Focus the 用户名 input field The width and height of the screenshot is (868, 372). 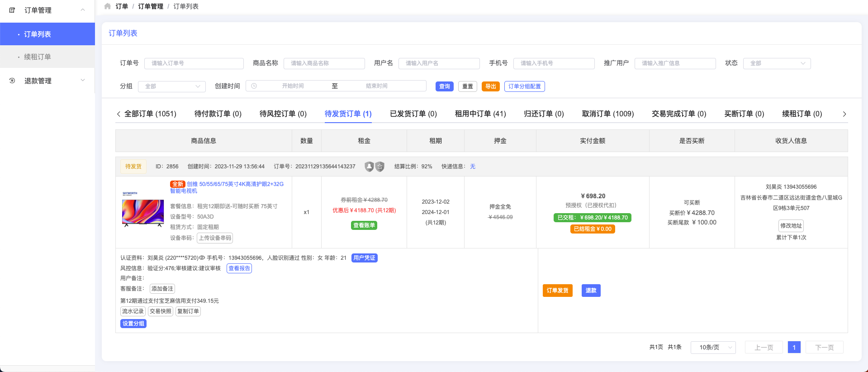pyautogui.click(x=439, y=63)
